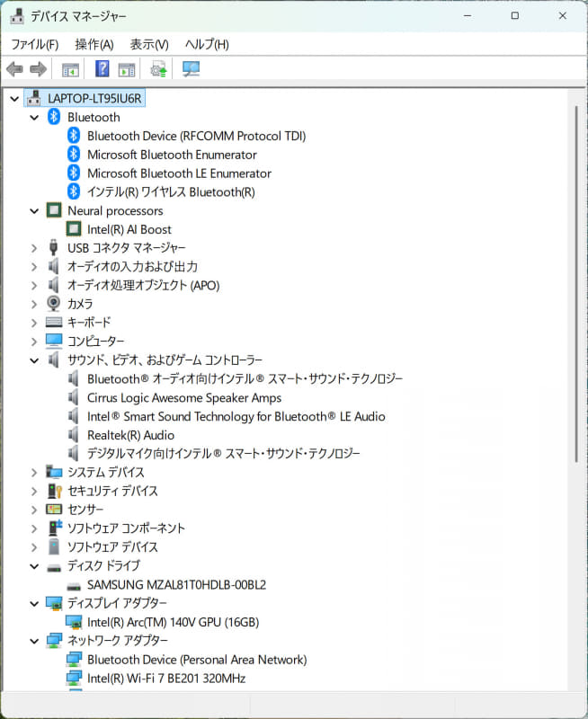Select Bluetooth オーディオ向けインテル スマート・サウンド item

(245, 378)
